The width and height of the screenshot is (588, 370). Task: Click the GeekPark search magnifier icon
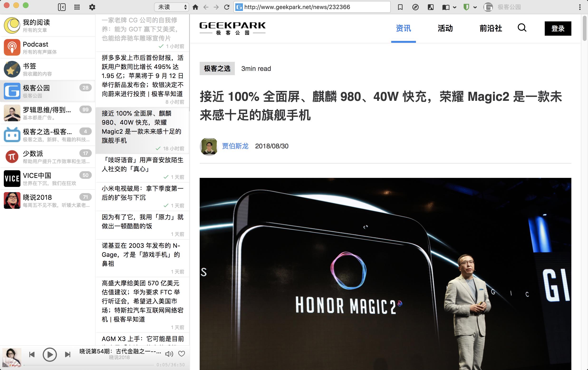[522, 28]
